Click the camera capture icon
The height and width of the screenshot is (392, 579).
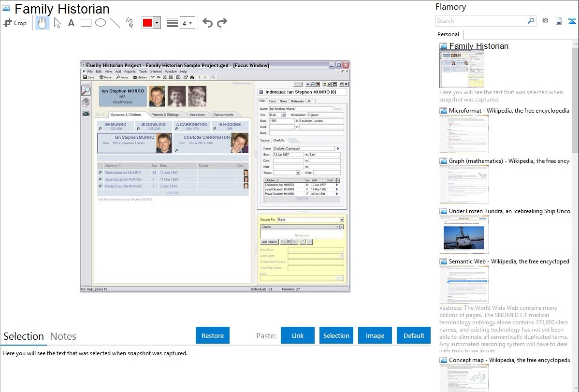[545, 21]
